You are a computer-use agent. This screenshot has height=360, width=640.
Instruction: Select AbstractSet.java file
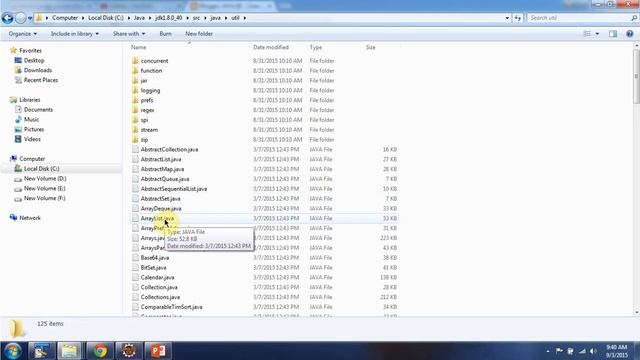pyautogui.click(x=160, y=198)
